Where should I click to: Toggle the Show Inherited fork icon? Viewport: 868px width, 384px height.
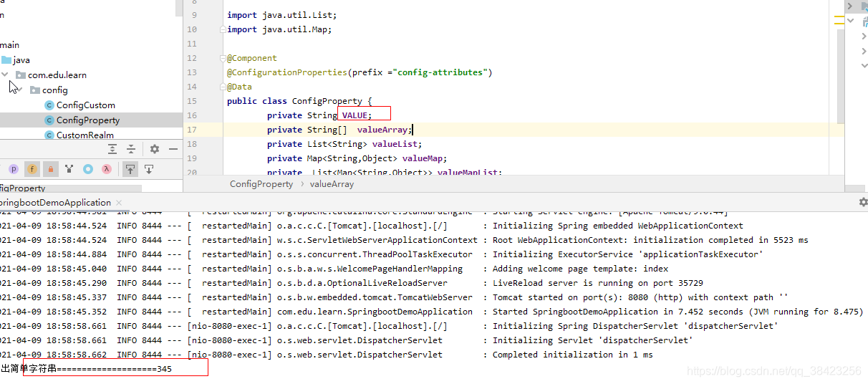coord(69,169)
